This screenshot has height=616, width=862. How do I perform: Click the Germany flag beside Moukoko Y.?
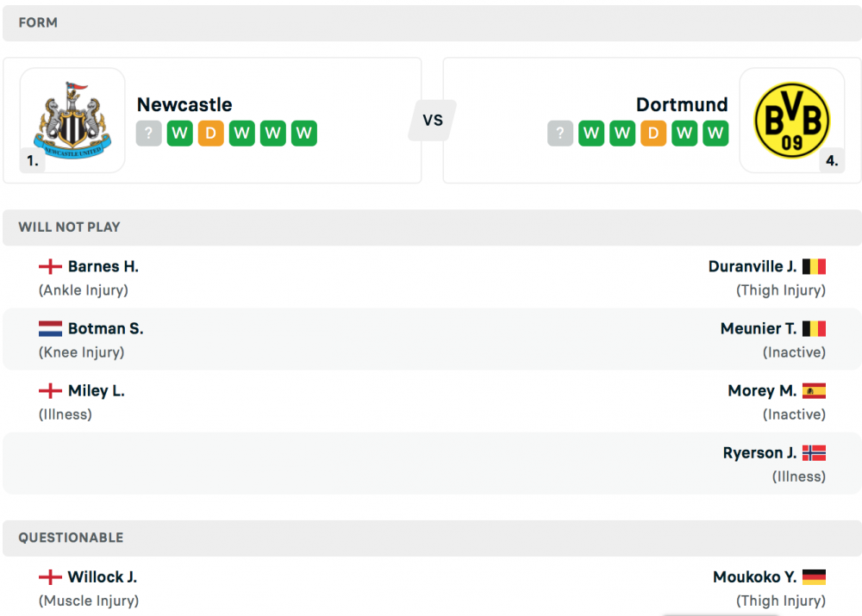click(814, 577)
